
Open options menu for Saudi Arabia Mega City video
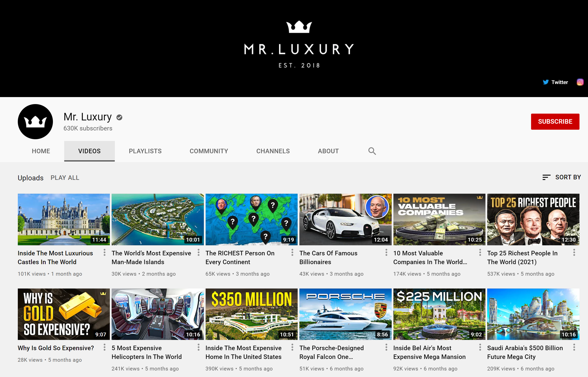click(574, 347)
